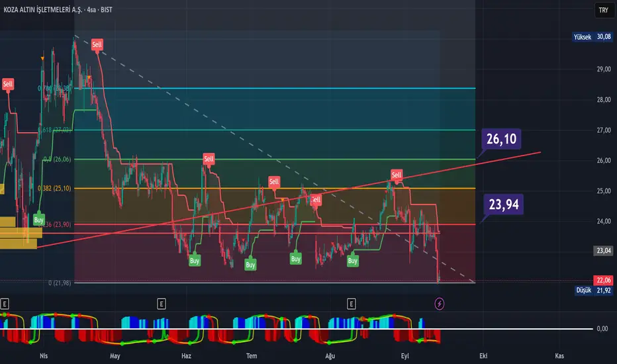Click the topmost Sell signal near May peak

(x=97, y=44)
